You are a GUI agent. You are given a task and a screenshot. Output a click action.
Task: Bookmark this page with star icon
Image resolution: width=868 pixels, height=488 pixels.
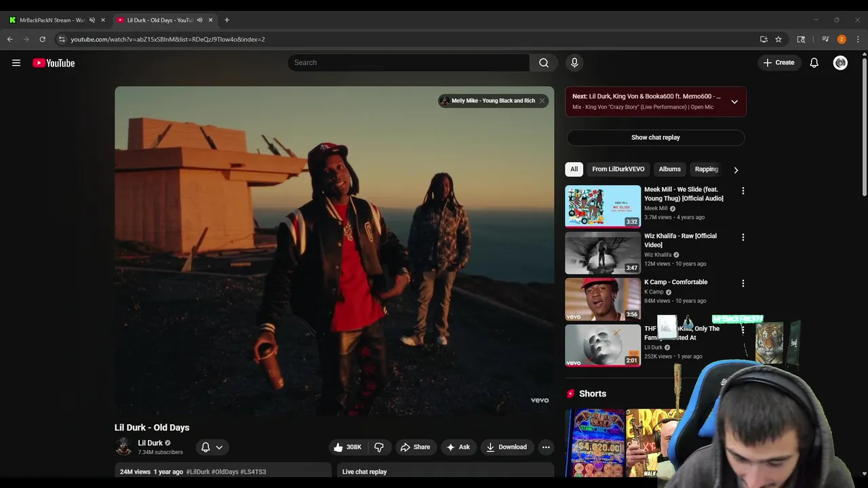pos(778,39)
